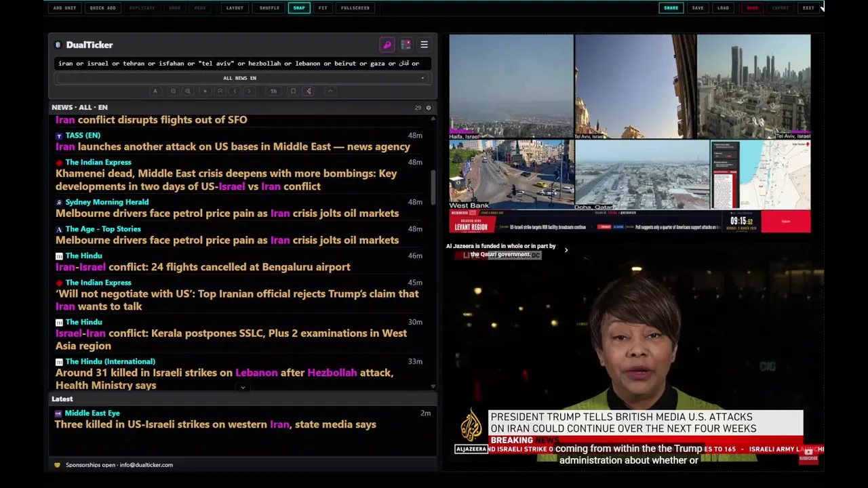Image resolution: width=868 pixels, height=488 pixels.
Task: Click the red YouTube subscribe icon on video
Action: 808,457
